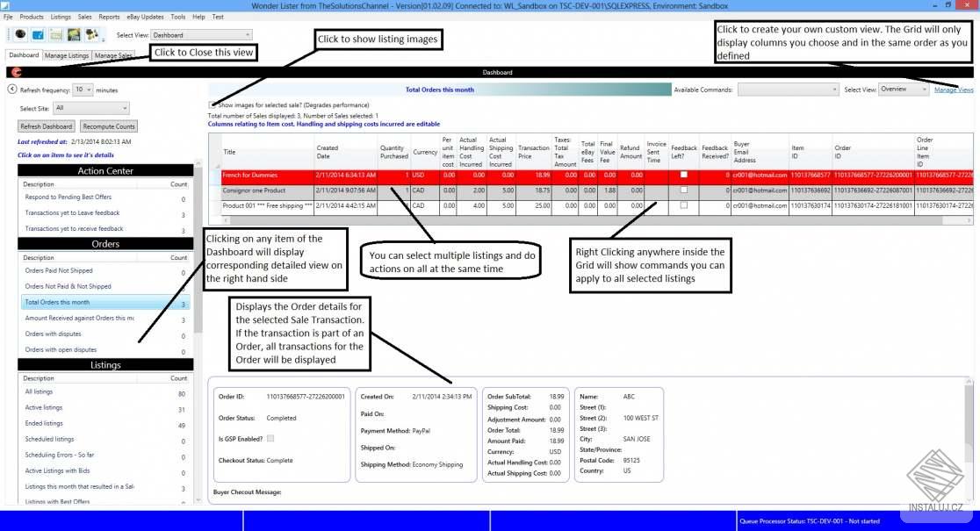980x531 pixels.
Task: Click the pale green third toolbar icon
Action: pyautogui.click(x=55, y=34)
